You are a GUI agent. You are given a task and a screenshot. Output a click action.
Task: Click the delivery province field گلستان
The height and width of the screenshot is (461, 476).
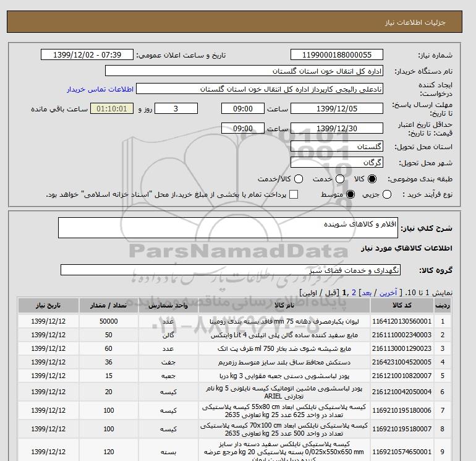(x=337, y=147)
